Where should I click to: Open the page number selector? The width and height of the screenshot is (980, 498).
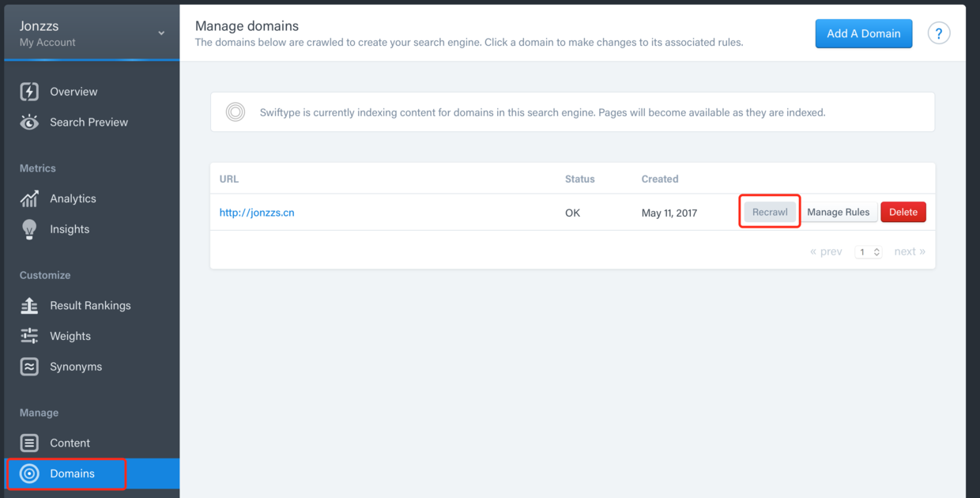(x=869, y=252)
